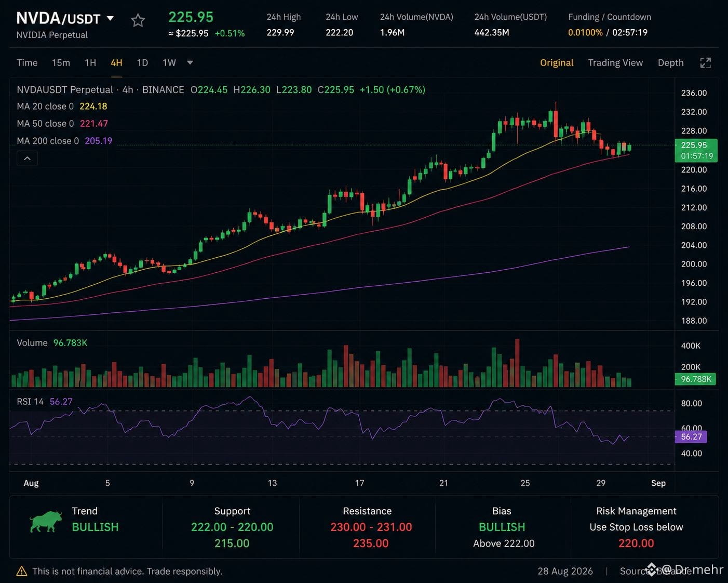
Task: Click the 24h Low value 222.20
Action: coord(340,33)
